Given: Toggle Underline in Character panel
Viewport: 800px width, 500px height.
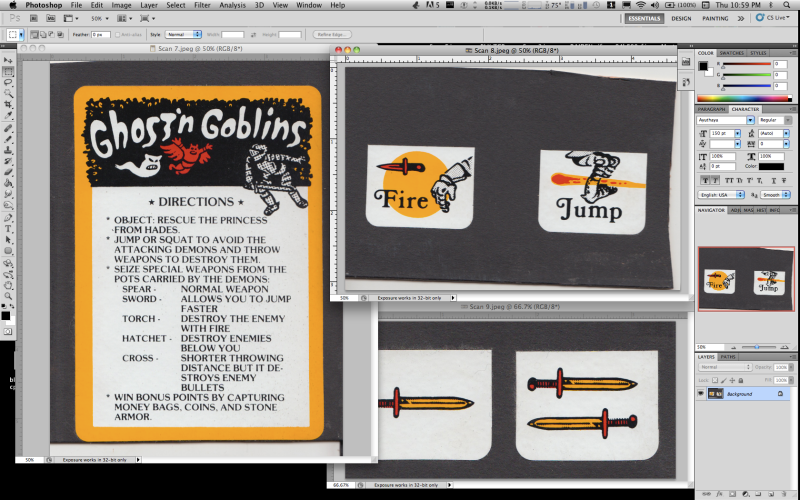Looking at the screenshot, I should 773,180.
